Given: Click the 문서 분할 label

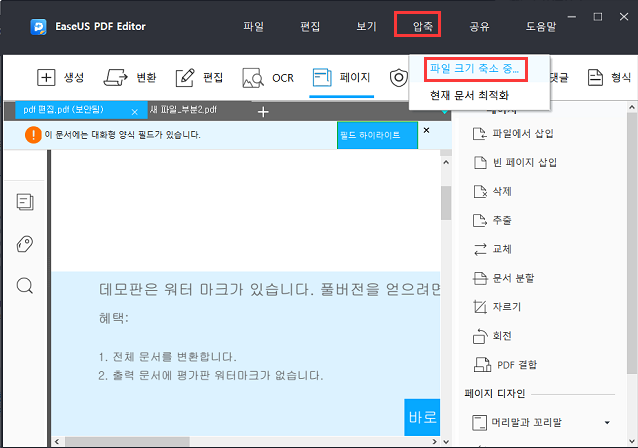Looking at the screenshot, I should pyautogui.click(x=513, y=278).
